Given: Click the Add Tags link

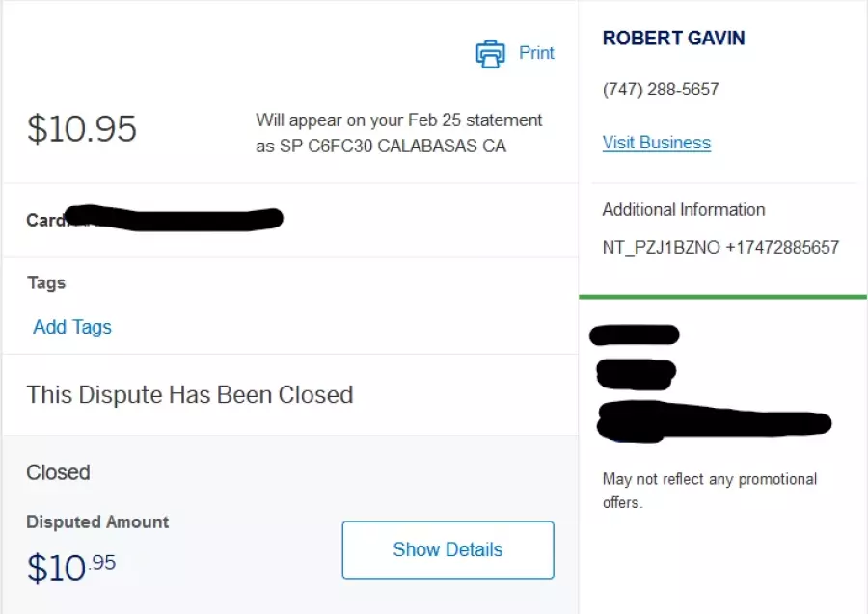Looking at the screenshot, I should (x=72, y=327).
